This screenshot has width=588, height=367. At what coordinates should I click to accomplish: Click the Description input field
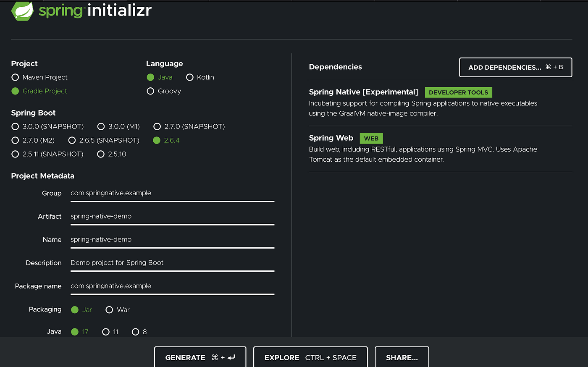tap(172, 262)
